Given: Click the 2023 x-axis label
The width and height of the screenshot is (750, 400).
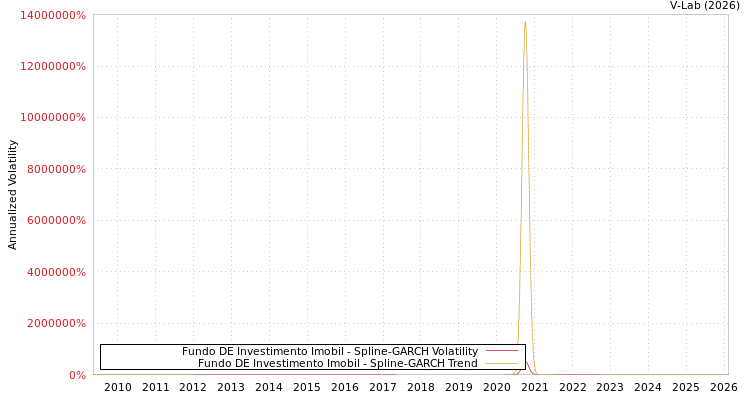Looking at the screenshot, I should [x=610, y=387].
